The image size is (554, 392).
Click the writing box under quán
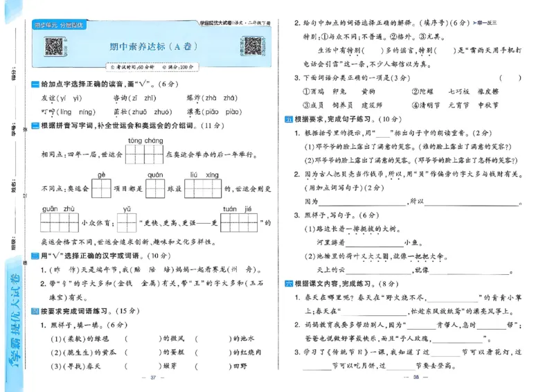[x=155, y=188]
